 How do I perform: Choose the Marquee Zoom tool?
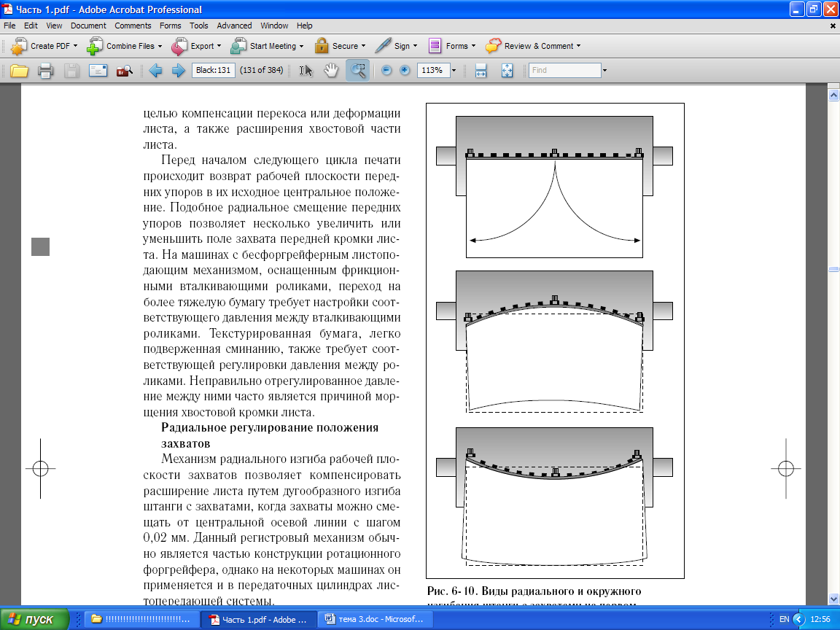[x=357, y=70]
